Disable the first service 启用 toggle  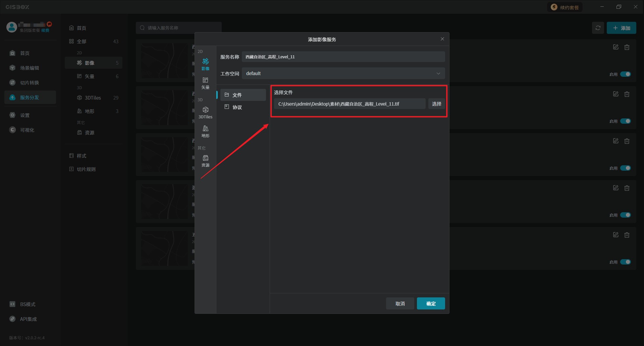coord(625,74)
